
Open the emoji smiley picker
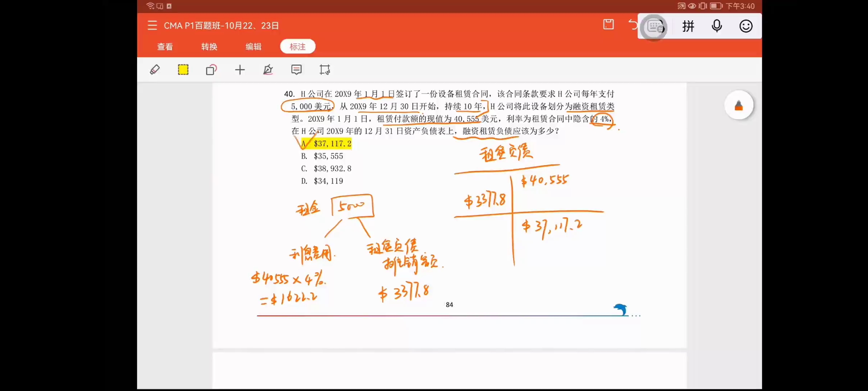746,26
